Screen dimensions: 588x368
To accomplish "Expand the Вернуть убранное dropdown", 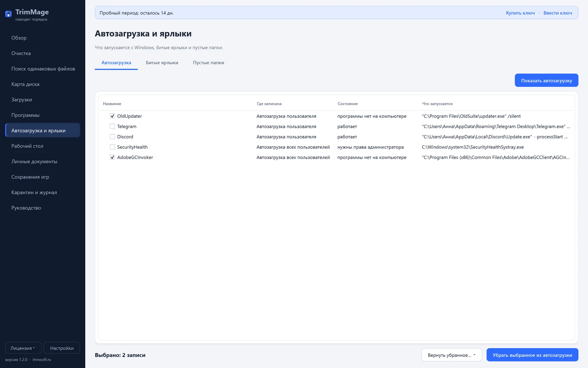I will click(x=452, y=355).
